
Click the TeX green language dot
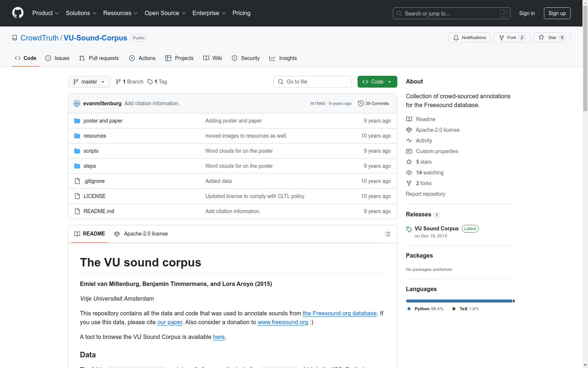(x=454, y=309)
